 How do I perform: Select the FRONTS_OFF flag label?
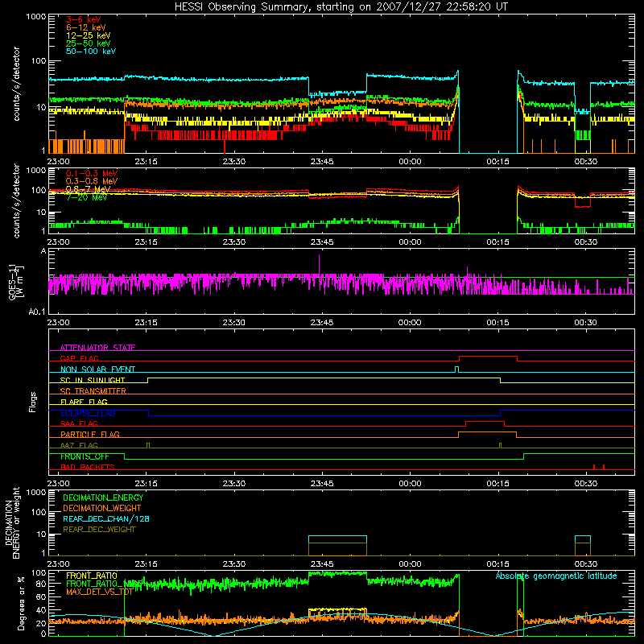point(85,456)
